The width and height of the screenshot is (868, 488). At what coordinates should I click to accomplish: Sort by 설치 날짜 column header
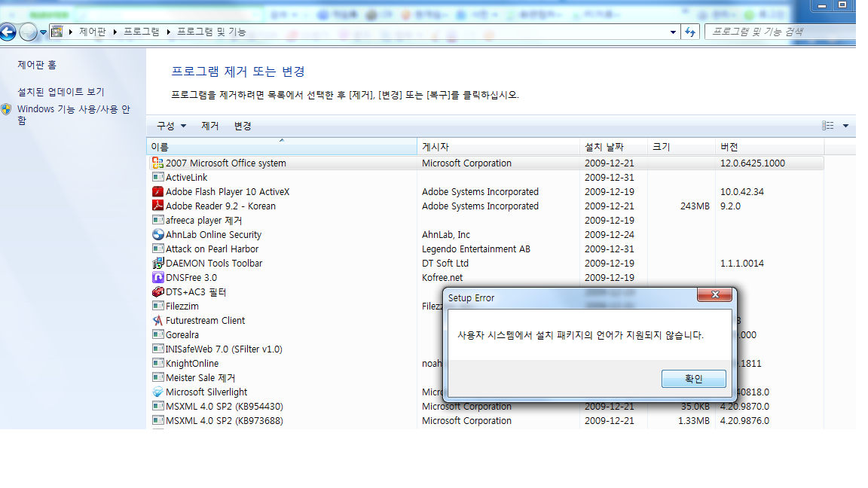pos(613,147)
